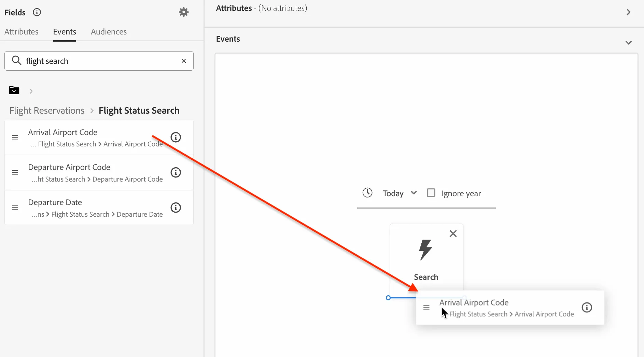Click the Search event lightning icon
This screenshot has width=644, height=357.
click(425, 250)
